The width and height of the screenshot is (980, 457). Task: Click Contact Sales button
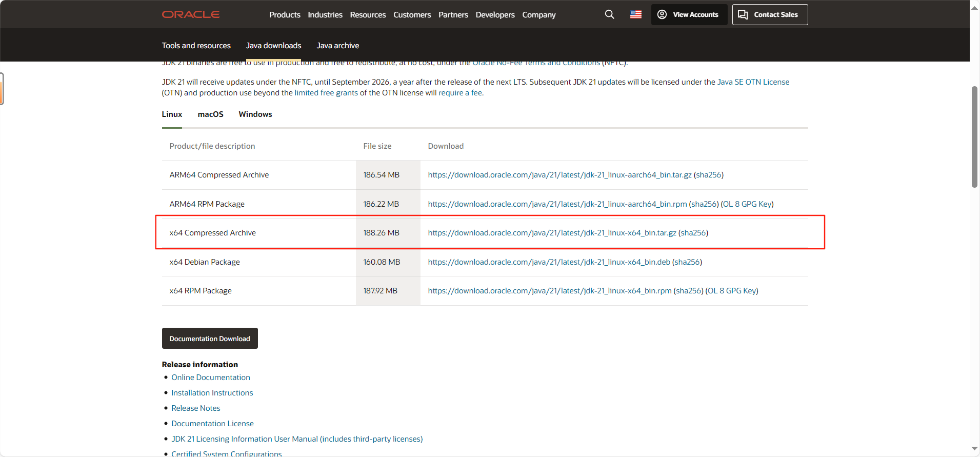(x=770, y=14)
